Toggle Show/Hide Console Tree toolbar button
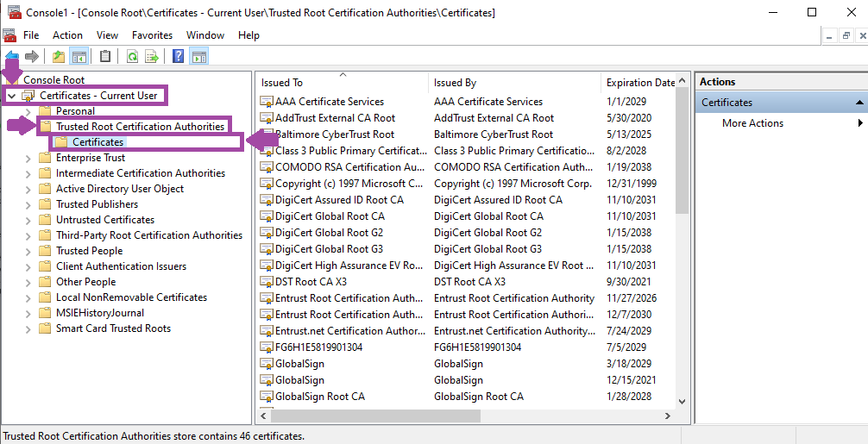This screenshot has height=444, width=868. [x=79, y=56]
